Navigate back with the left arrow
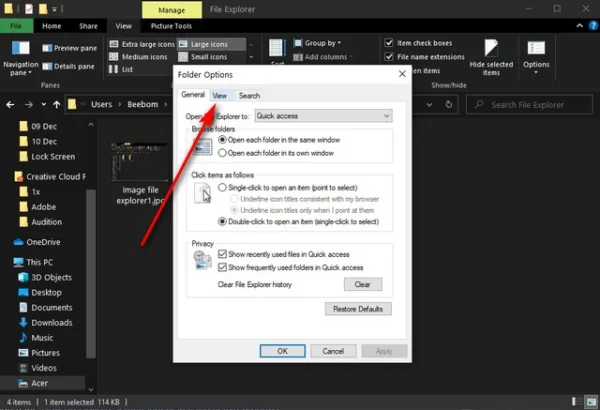Image resolution: width=600 pixels, height=410 pixels. (x=10, y=105)
